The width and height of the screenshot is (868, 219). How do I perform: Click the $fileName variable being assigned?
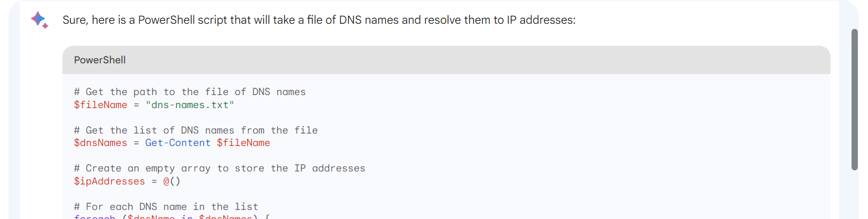click(x=100, y=105)
